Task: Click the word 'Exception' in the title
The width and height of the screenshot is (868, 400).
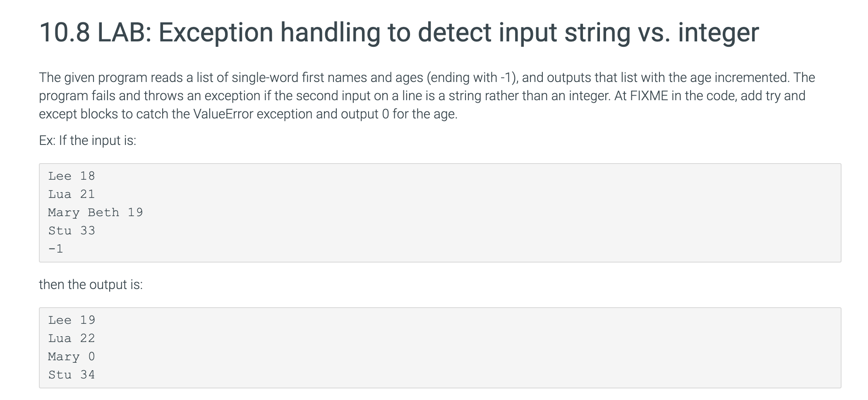Action: (216, 32)
